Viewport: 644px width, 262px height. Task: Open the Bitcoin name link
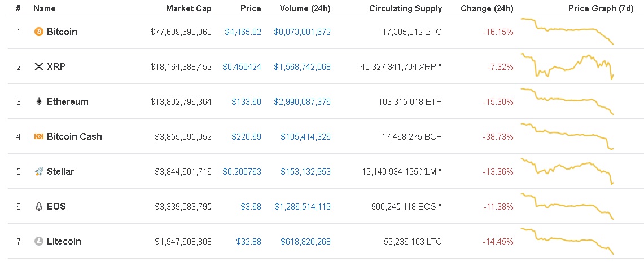click(62, 32)
